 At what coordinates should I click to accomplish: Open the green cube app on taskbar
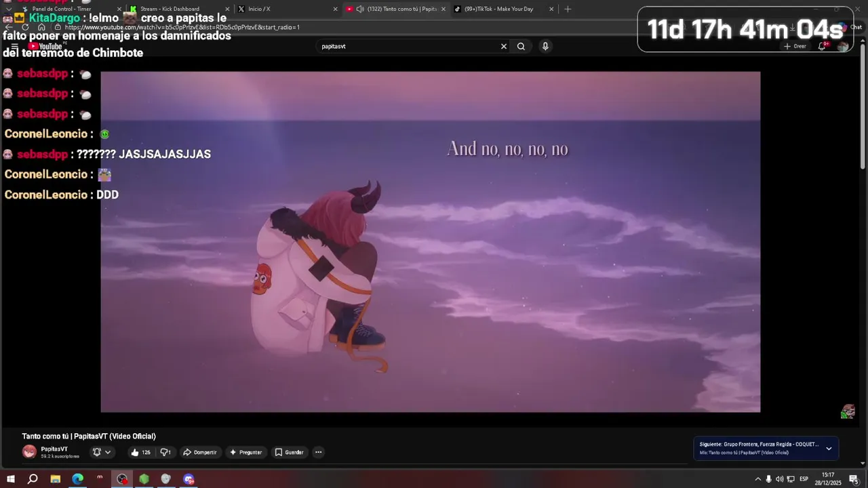144,479
